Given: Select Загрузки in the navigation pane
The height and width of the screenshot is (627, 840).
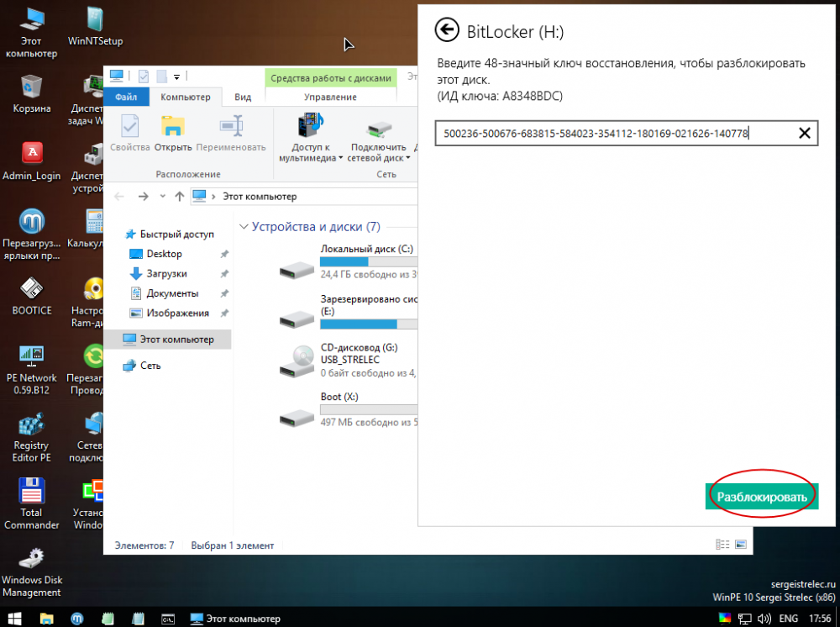Looking at the screenshot, I should click(x=166, y=274).
